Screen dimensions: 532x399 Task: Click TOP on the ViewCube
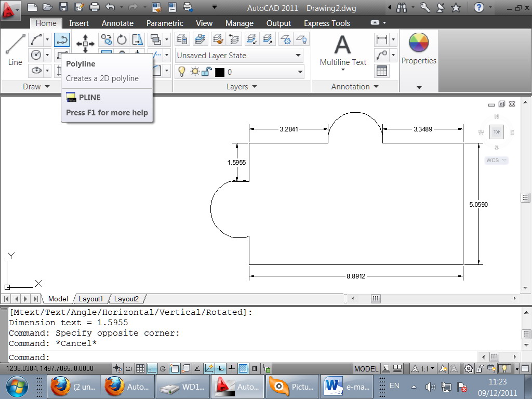[496, 132]
